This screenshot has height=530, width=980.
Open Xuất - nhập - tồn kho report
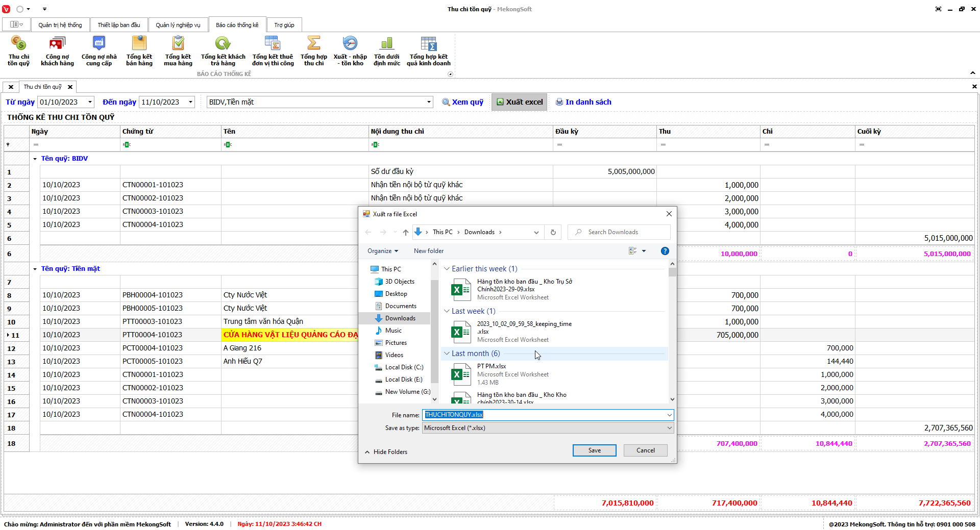(350, 51)
